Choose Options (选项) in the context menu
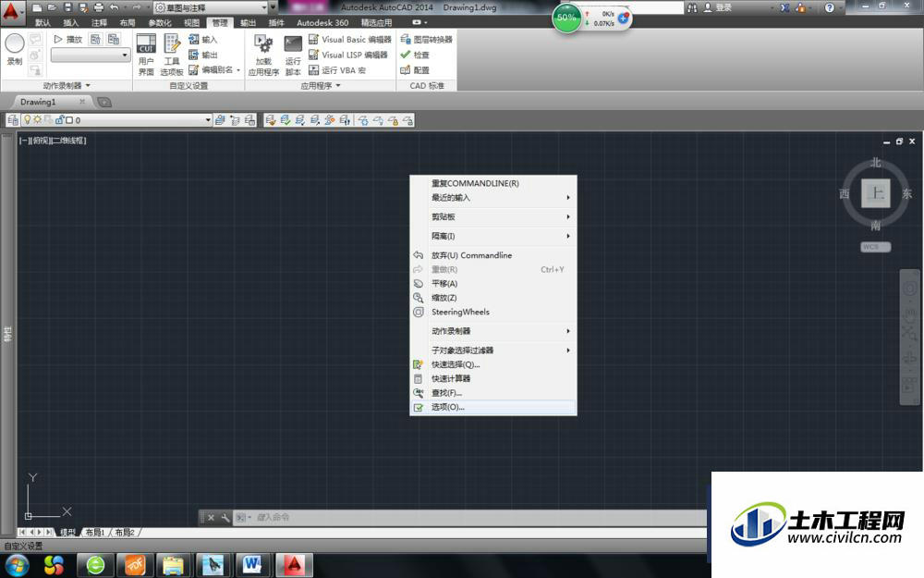 [x=493, y=407]
